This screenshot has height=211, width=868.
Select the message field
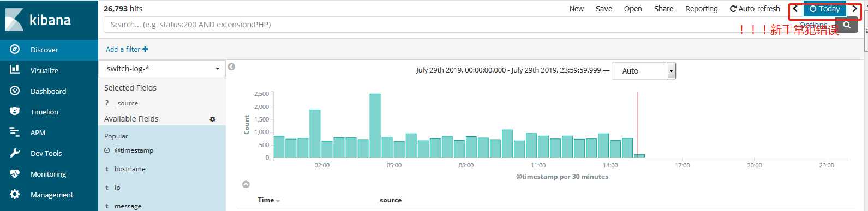(128, 206)
